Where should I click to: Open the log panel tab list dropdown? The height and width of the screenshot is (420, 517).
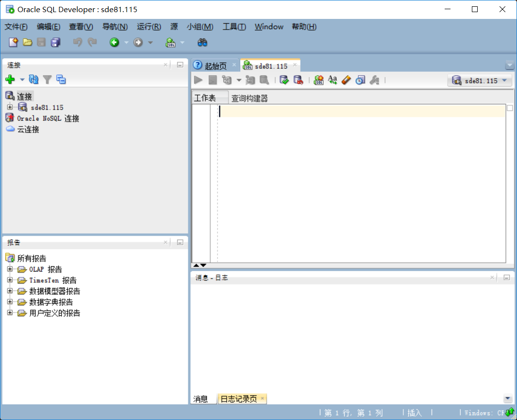point(508,399)
